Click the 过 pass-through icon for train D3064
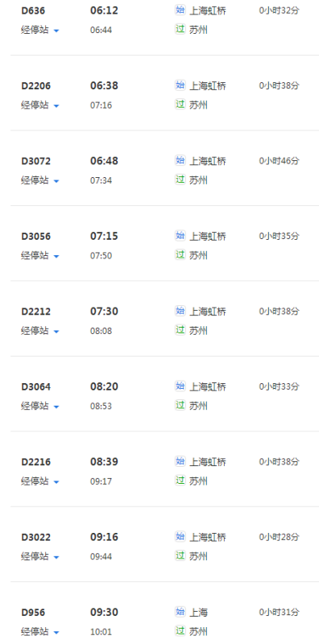319x644 pixels. 180,405
